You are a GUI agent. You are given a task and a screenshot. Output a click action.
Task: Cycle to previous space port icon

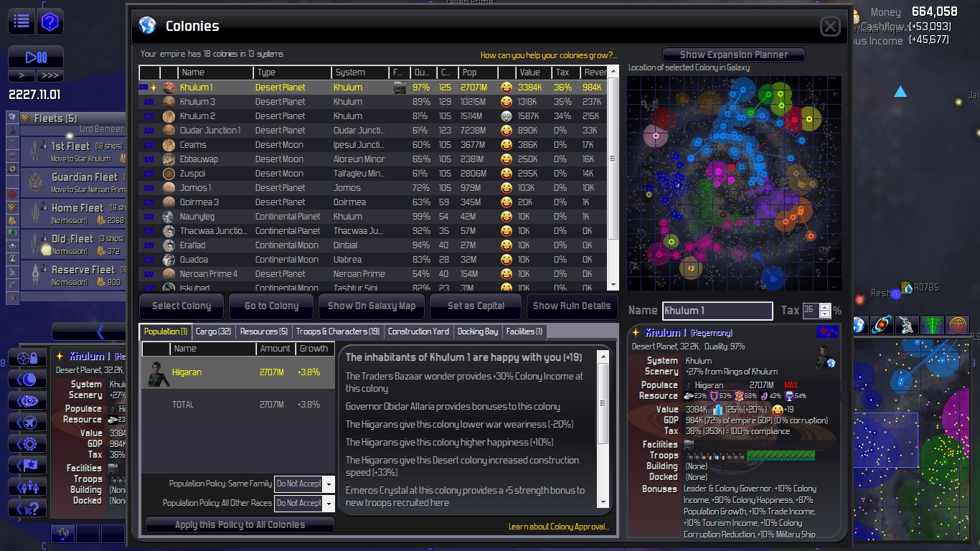tap(27, 401)
